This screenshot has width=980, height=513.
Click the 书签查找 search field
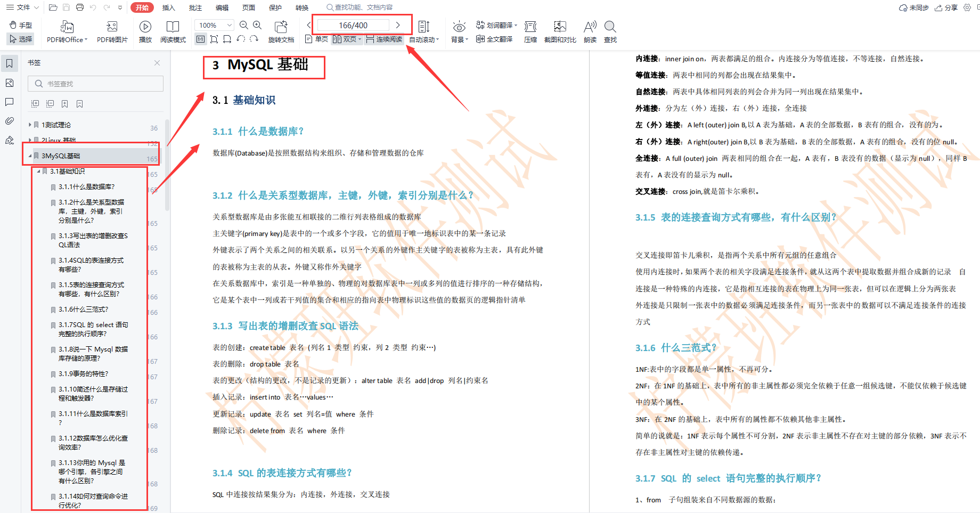(x=96, y=84)
